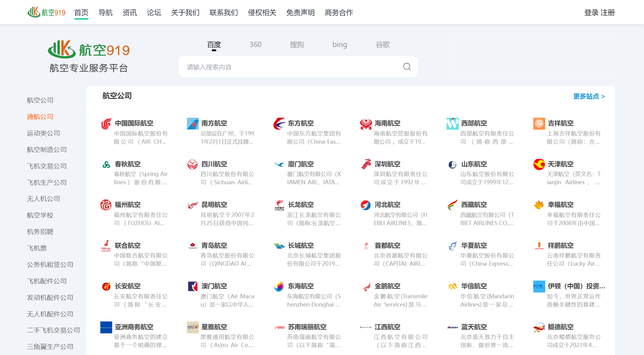Click the Hebei Airlines (河北航空) logo

point(366,205)
